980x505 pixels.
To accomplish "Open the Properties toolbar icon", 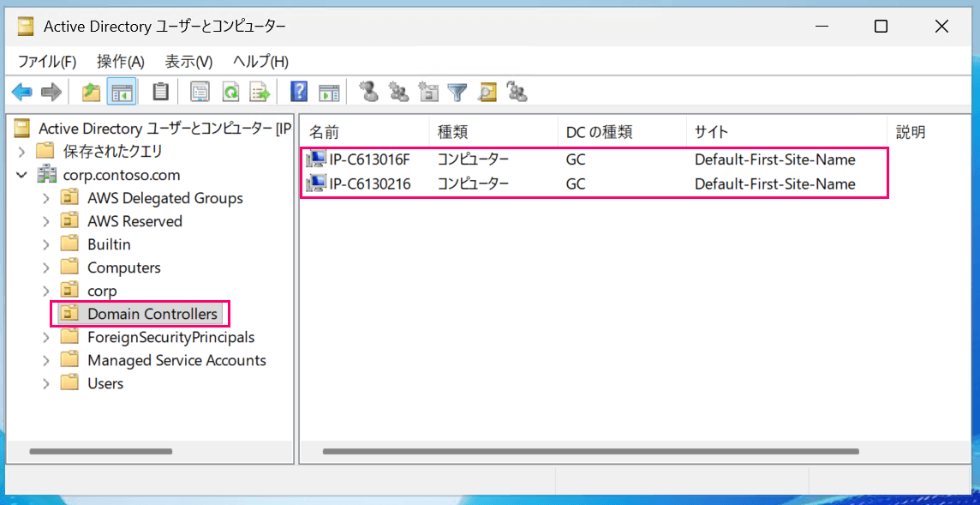I will (x=200, y=93).
